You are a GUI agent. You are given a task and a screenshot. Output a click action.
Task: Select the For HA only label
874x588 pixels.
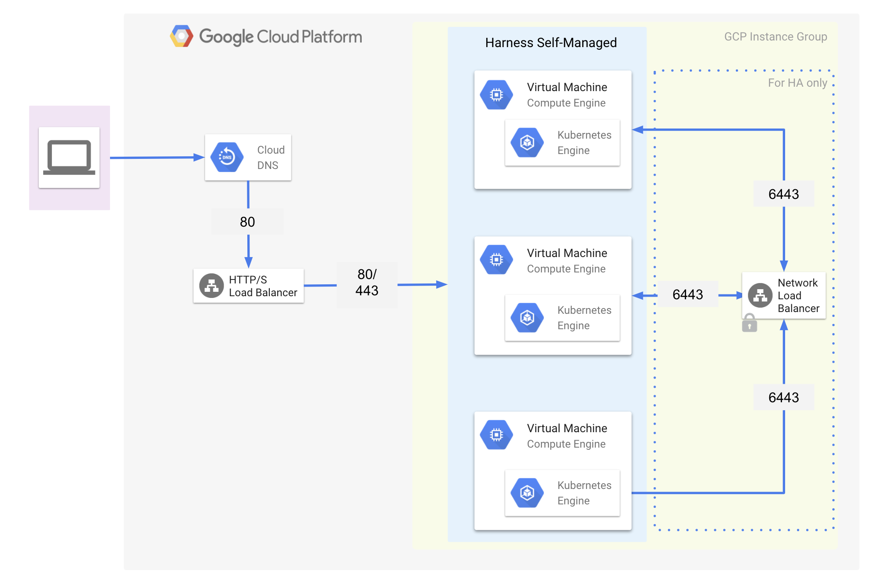click(797, 83)
